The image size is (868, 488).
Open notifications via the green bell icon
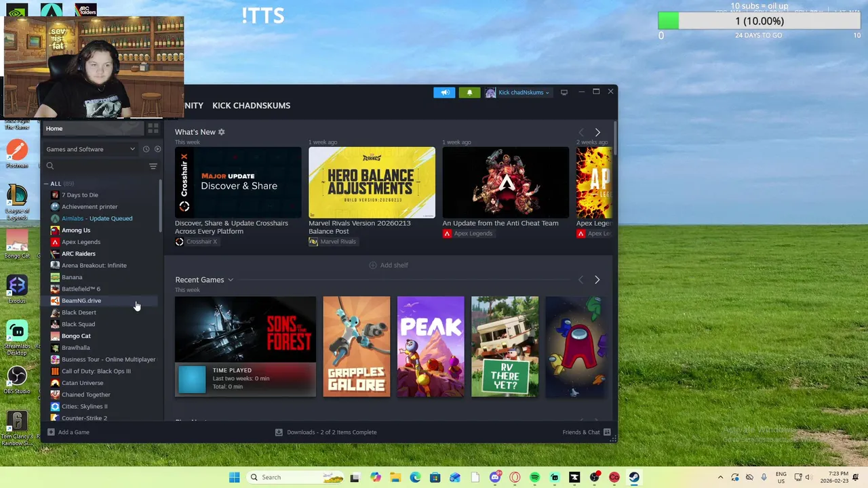tap(469, 92)
